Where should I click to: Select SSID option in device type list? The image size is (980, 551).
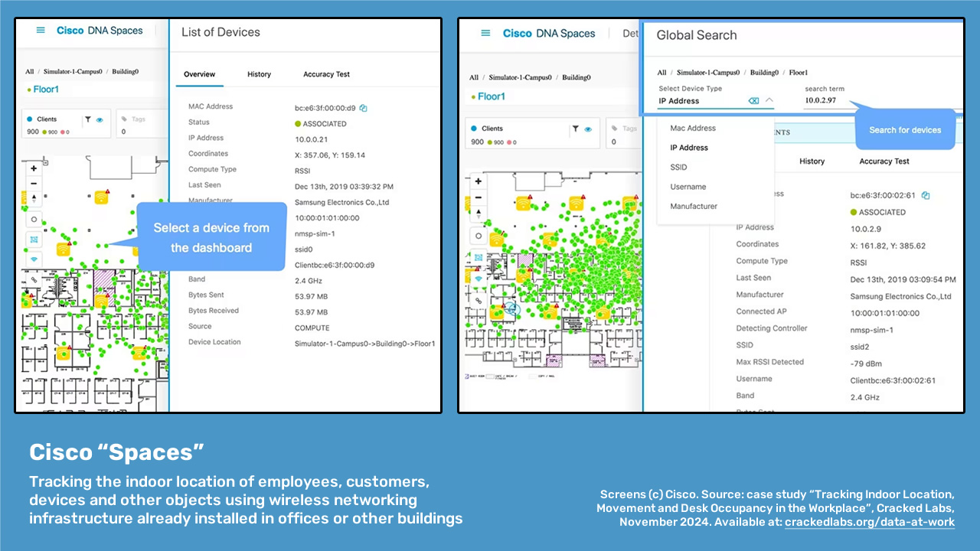[x=678, y=168]
